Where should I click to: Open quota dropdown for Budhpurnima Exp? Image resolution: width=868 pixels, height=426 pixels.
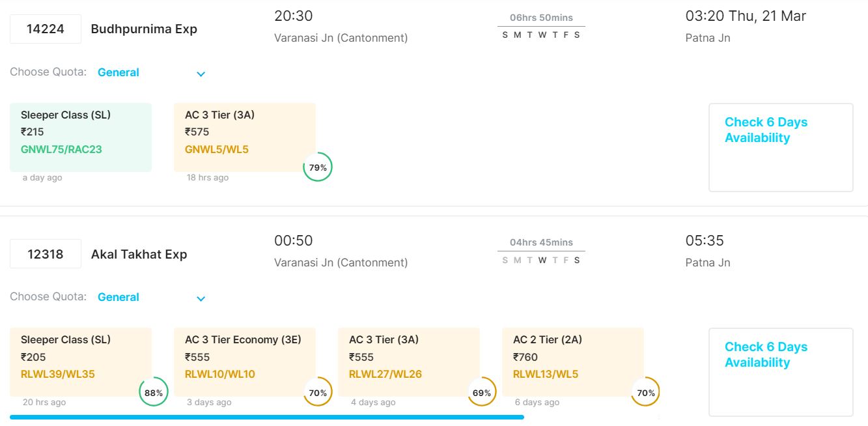(x=201, y=74)
